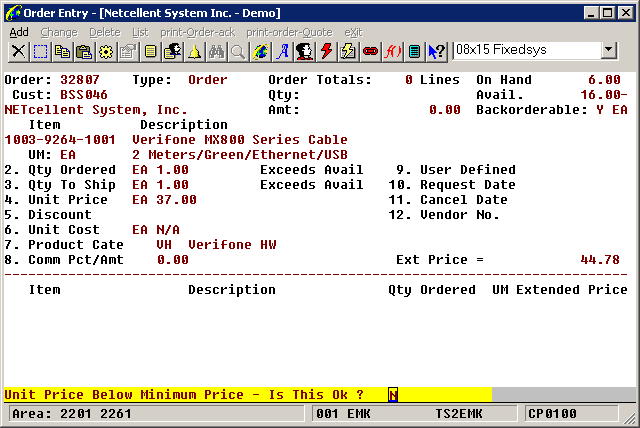
Task: Click the black X cancel toolbar icon
Action: click(x=18, y=52)
